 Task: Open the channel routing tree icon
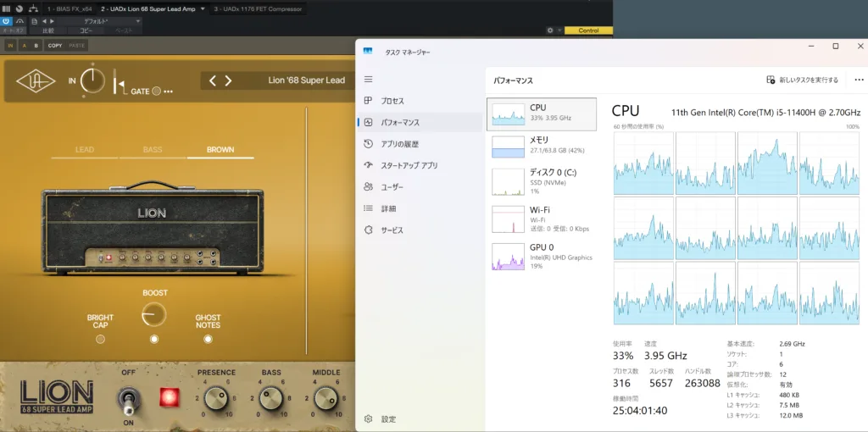[34, 8]
